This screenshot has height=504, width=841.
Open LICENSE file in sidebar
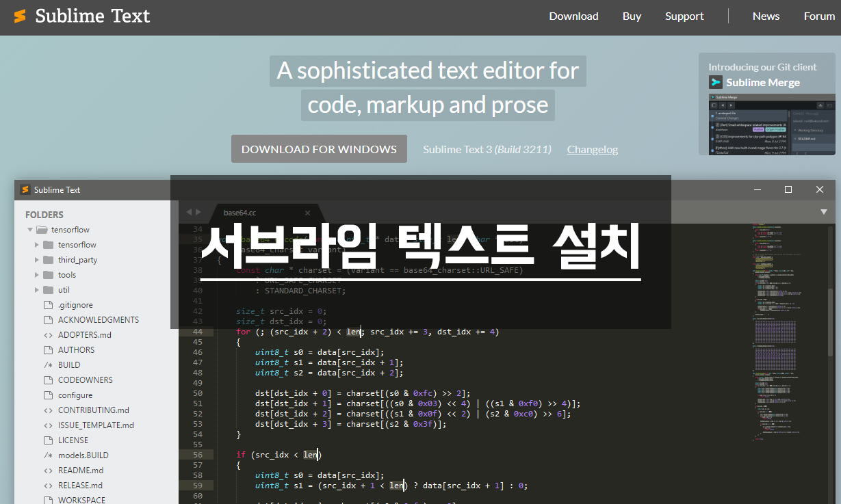coord(73,440)
